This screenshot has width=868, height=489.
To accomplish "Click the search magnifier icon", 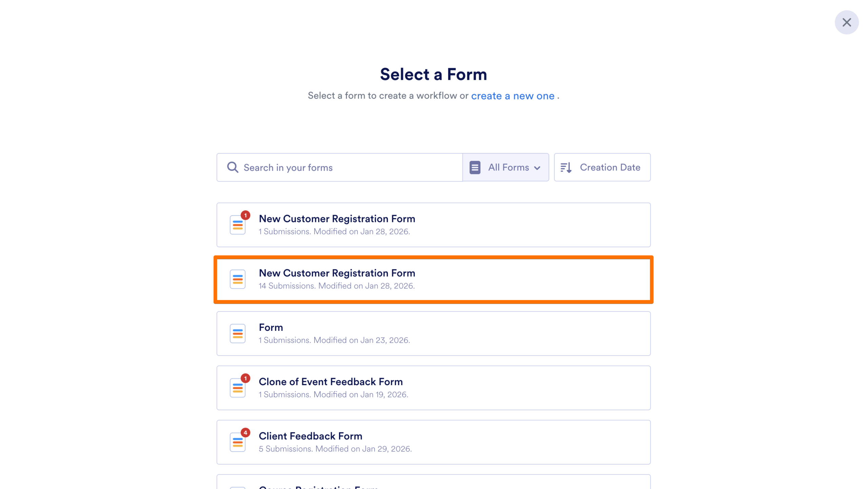I will pyautogui.click(x=233, y=167).
